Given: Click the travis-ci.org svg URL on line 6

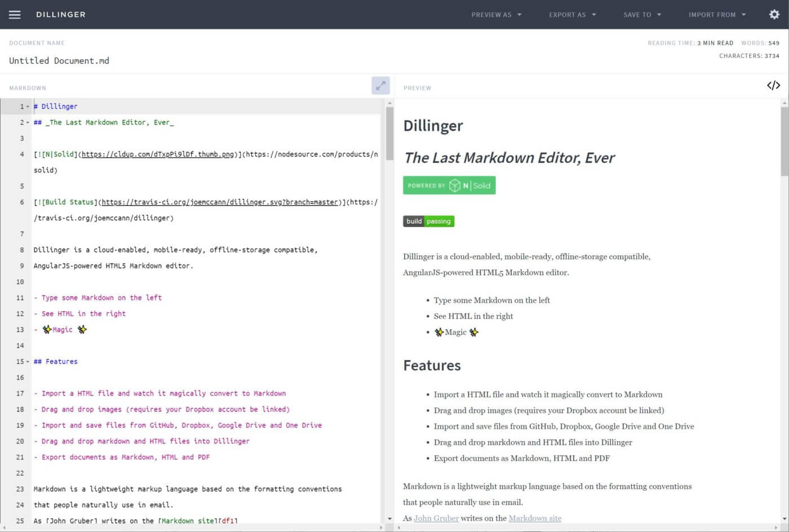Looking at the screenshot, I should pyautogui.click(x=220, y=202).
